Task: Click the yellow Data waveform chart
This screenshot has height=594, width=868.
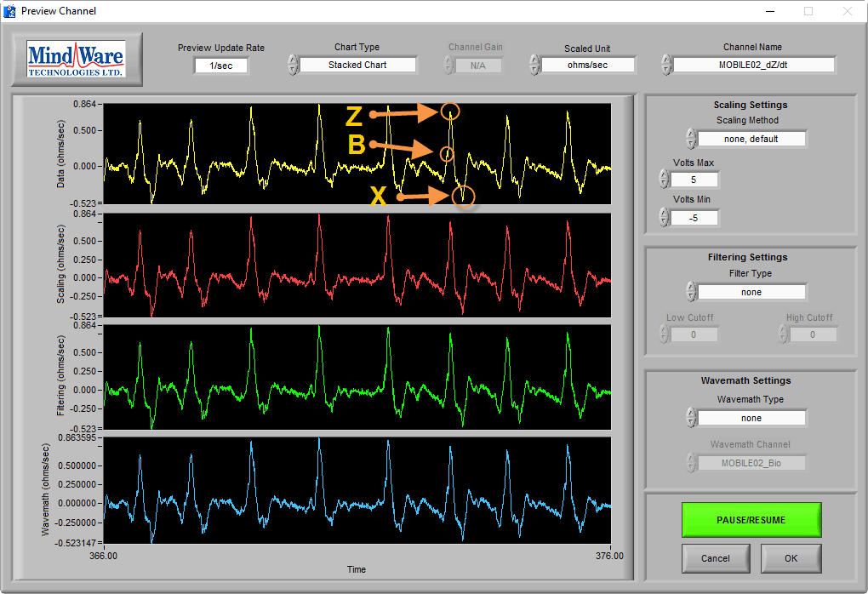Action: pos(357,154)
